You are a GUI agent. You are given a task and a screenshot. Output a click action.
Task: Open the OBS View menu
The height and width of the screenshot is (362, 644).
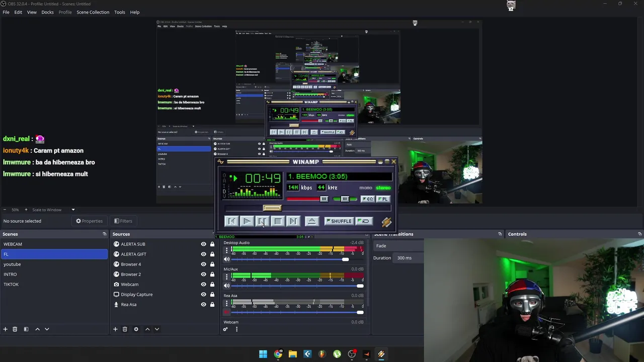pos(32,12)
